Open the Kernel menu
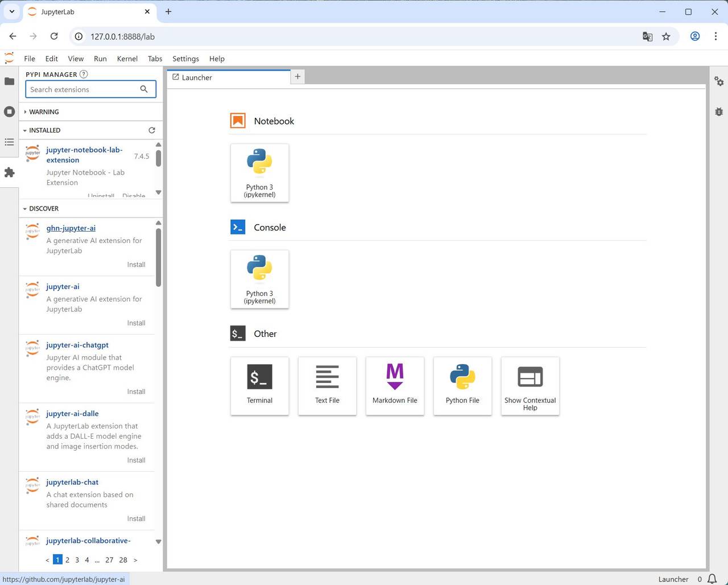This screenshot has height=585, width=728. click(127, 59)
